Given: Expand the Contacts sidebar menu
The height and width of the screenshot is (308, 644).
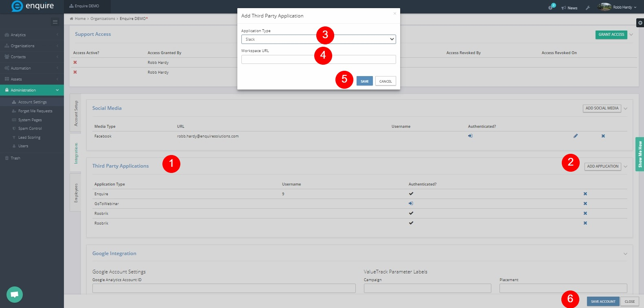Looking at the screenshot, I should tap(32, 57).
